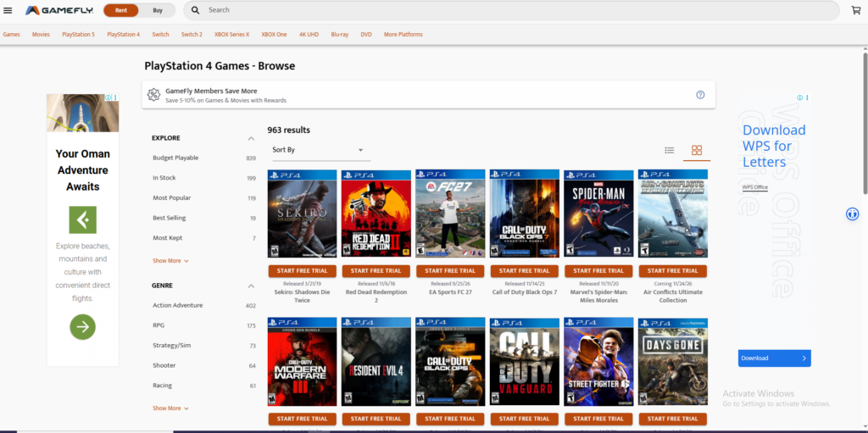Viewport: 868px width, 433px height.
Task: Click the page vertical scrollbar
Action: pyautogui.click(x=865, y=123)
